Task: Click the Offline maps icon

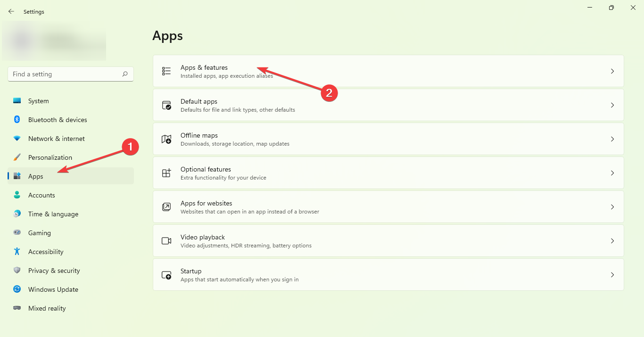Action: tap(166, 139)
